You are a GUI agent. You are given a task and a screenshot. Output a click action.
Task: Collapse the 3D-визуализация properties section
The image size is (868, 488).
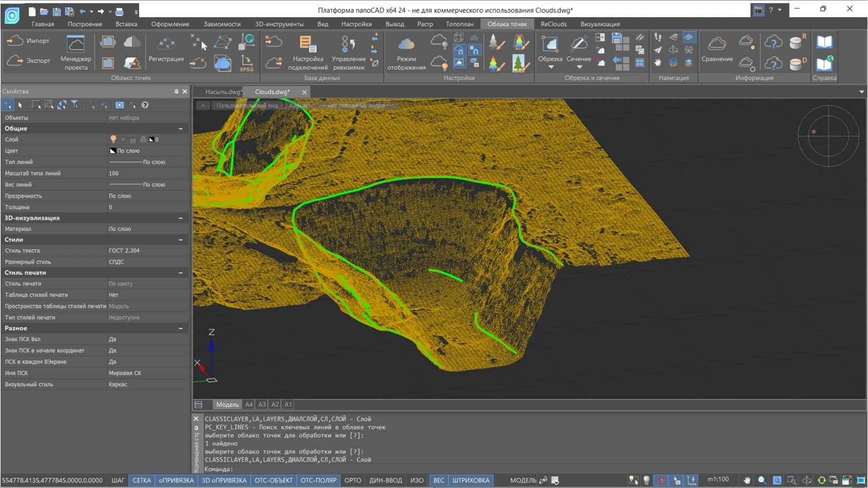(181, 218)
